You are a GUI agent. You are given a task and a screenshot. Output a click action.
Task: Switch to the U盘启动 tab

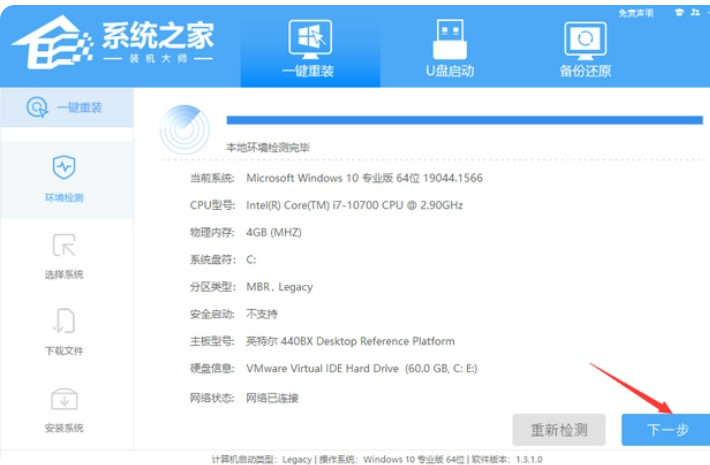(x=450, y=48)
